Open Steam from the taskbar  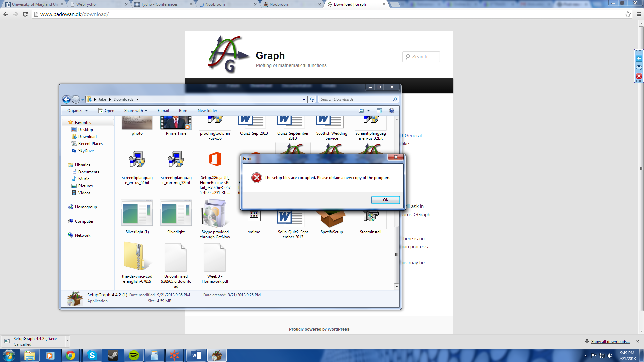(x=113, y=355)
